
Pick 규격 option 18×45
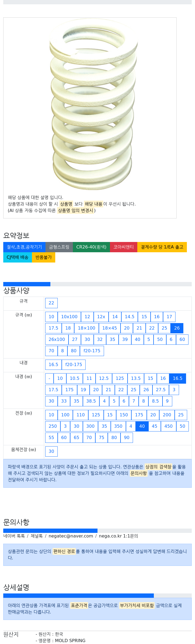110,328
